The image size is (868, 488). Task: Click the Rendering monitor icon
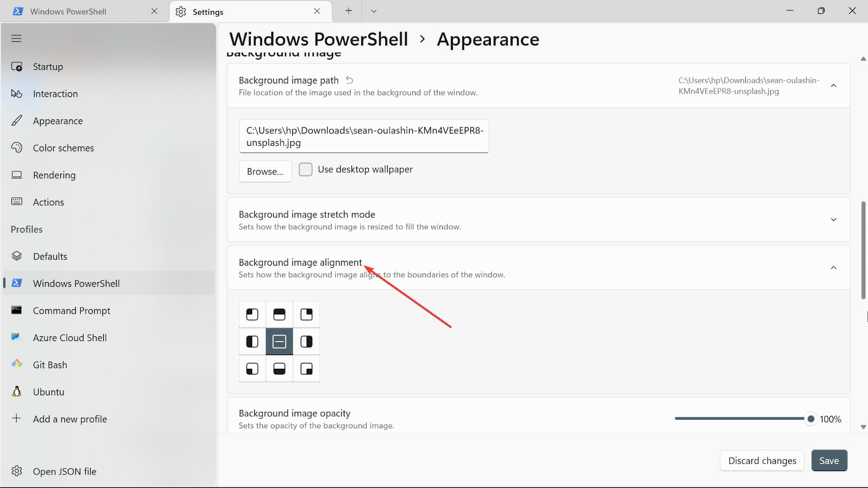(17, 175)
